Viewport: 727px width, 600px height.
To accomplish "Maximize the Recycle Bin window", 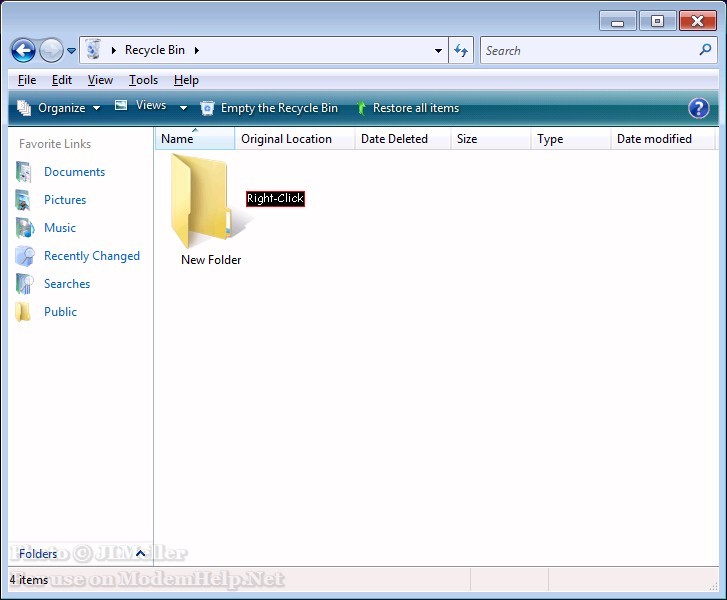I will (657, 21).
